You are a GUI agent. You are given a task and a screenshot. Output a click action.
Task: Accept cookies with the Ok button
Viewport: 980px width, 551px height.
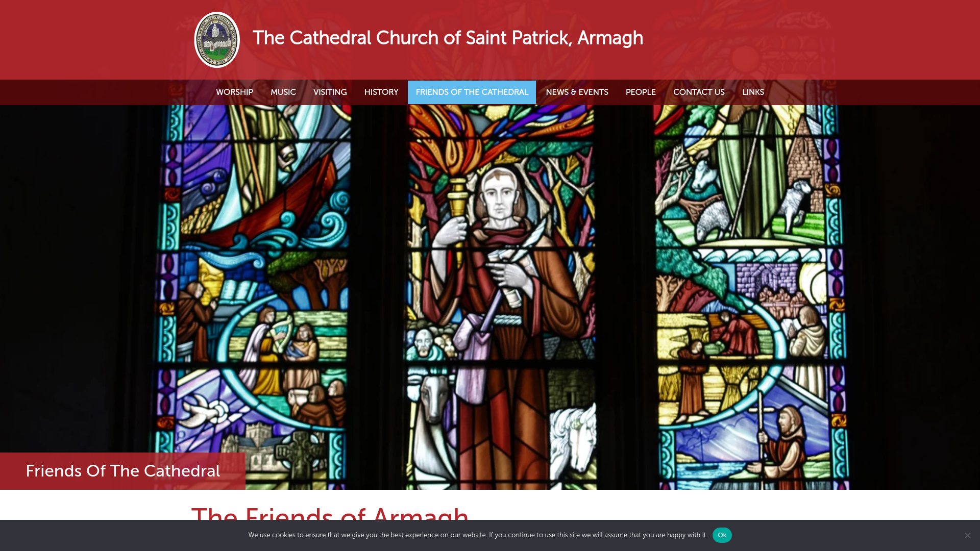click(x=722, y=535)
